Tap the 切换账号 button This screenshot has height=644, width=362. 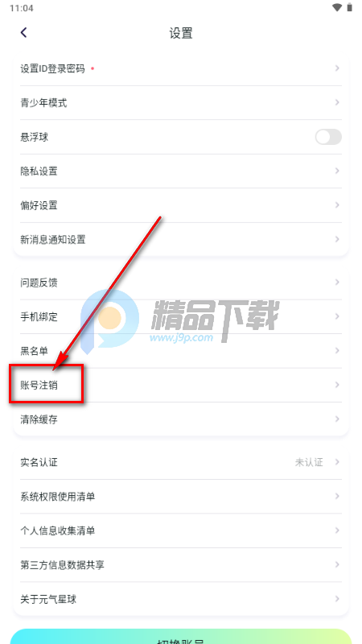[x=181, y=636]
